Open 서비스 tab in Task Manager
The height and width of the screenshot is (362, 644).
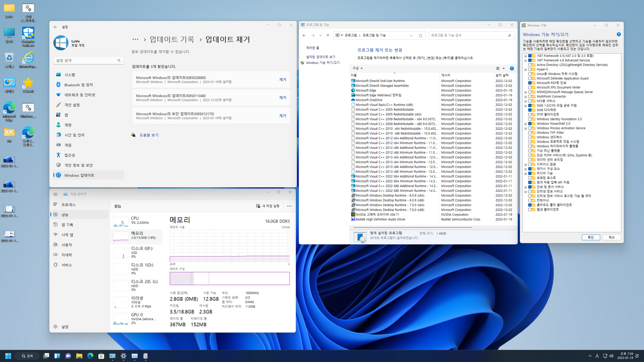pos(80,265)
